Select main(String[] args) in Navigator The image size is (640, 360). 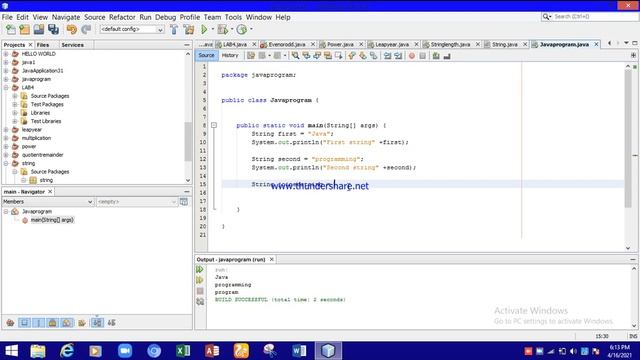52,220
